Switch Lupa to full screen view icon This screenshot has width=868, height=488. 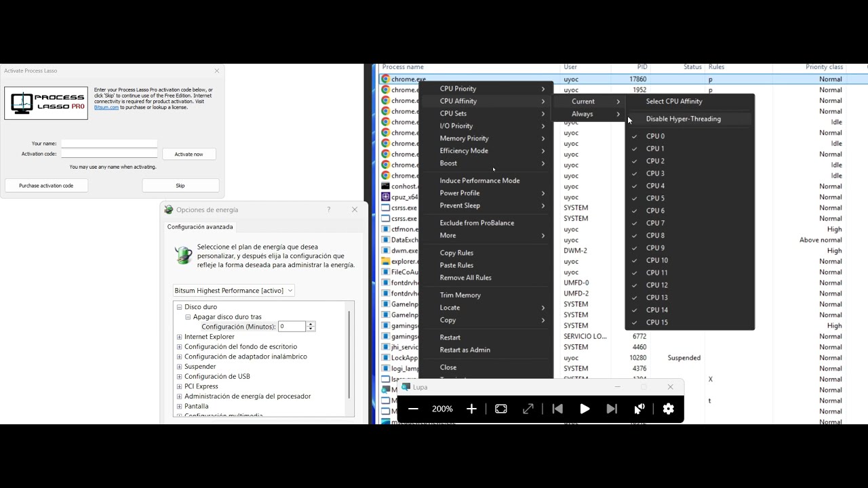click(x=501, y=409)
